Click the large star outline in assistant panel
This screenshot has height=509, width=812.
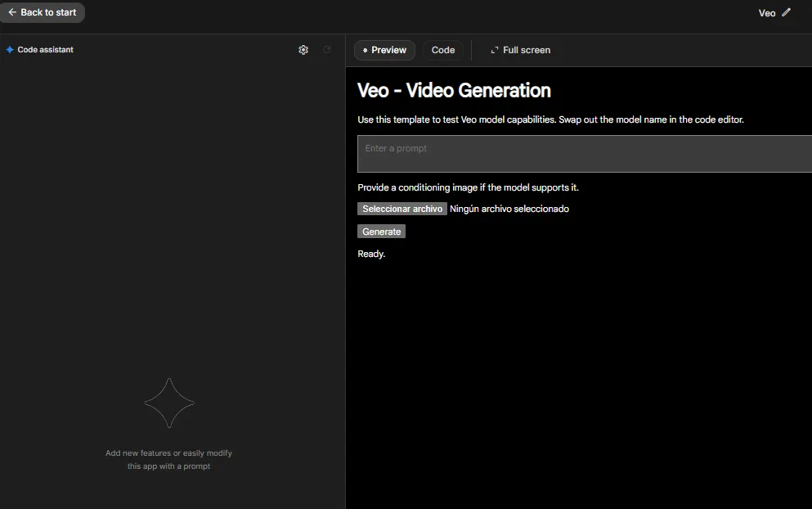click(x=169, y=403)
